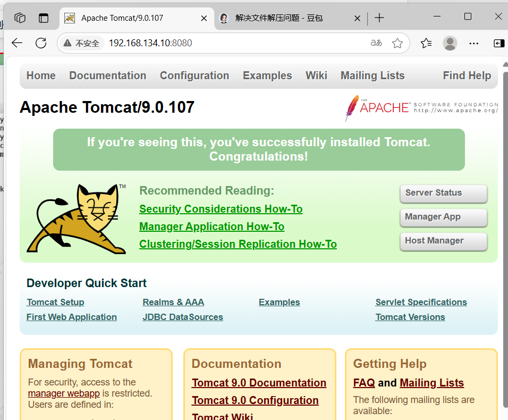Open the browser settings ellipsis menu

tap(473, 43)
